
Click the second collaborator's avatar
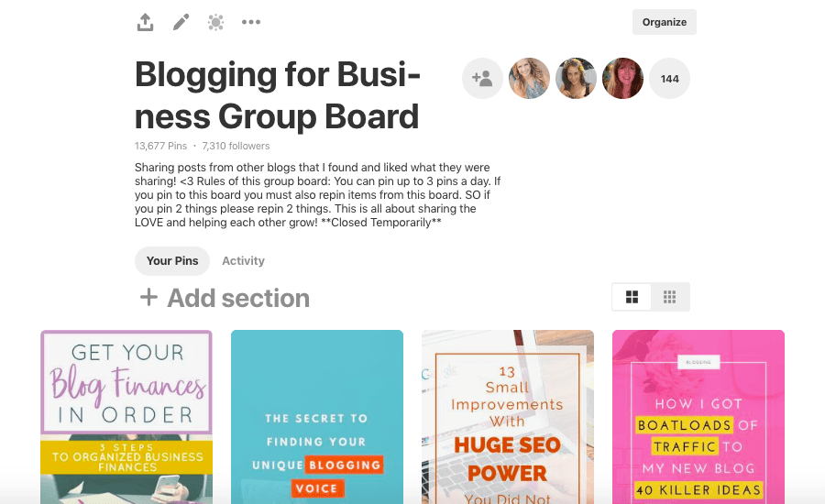[577, 79]
